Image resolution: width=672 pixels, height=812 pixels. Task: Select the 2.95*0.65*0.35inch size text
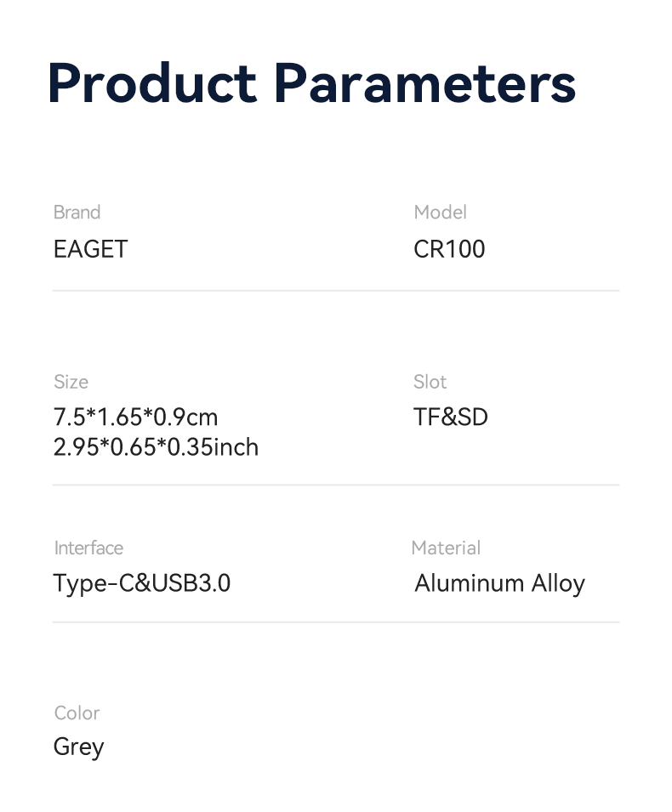[156, 447]
